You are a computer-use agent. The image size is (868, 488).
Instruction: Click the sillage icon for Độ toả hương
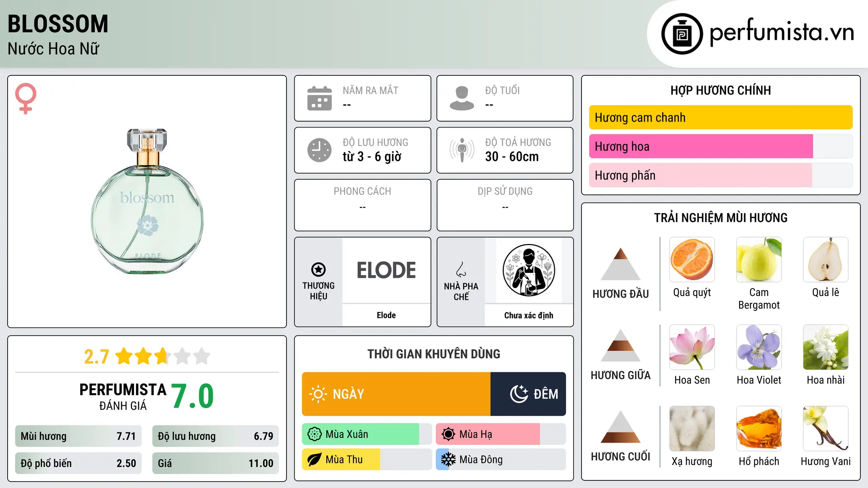click(462, 150)
